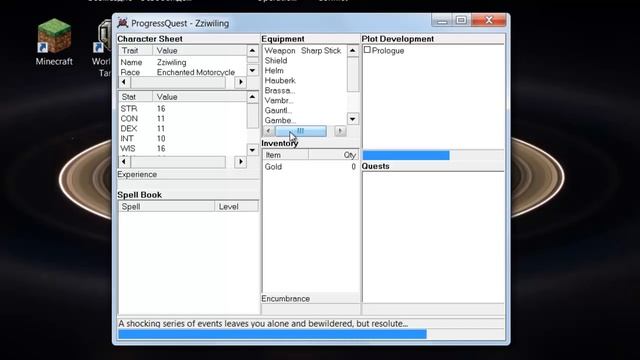Click the Qty column header in Inventory
Viewport: 640px width, 360px height.
click(334, 155)
